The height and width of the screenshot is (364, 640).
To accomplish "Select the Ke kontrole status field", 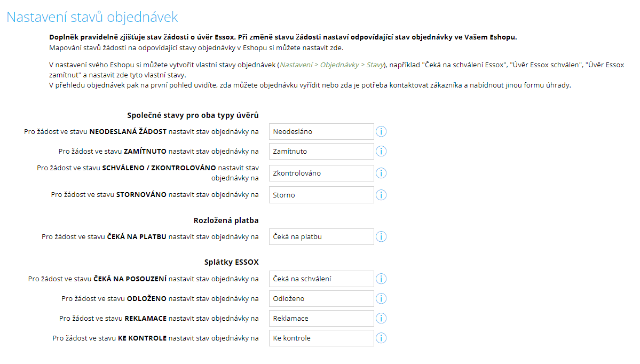I will pos(321,338).
